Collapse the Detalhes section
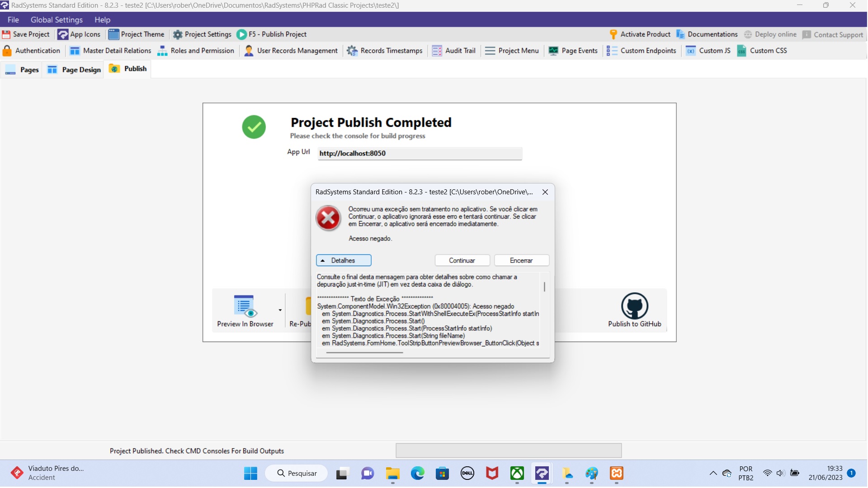Screen dimensions: 868x488 pyautogui.click(x=344, y=261)
